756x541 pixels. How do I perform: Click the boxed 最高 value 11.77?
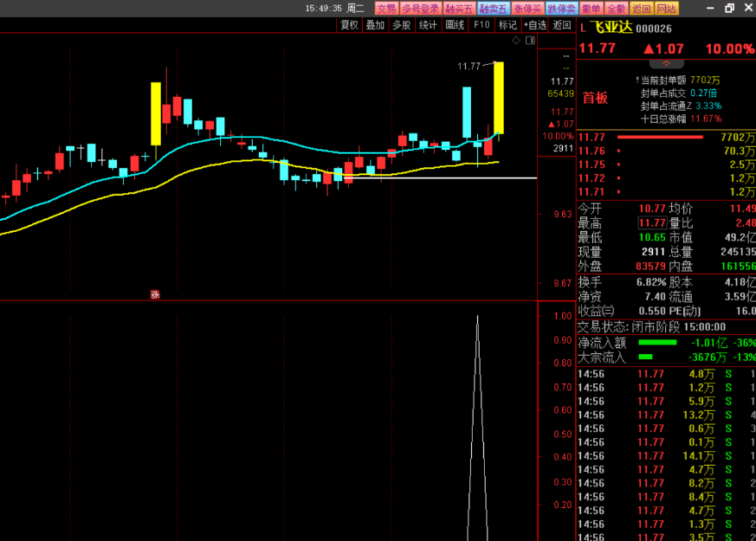point(652,223)
